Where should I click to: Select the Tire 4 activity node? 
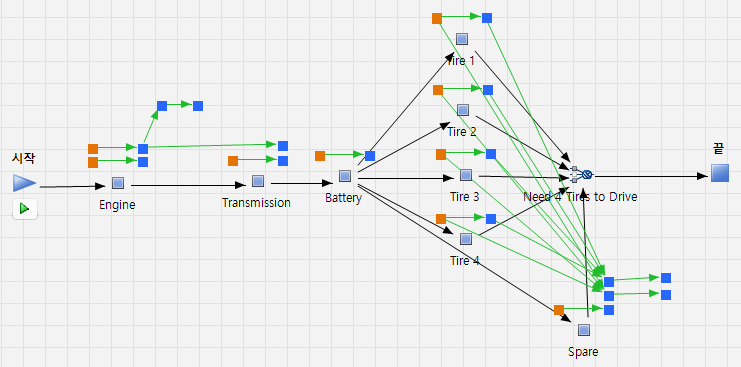point(465,239)
